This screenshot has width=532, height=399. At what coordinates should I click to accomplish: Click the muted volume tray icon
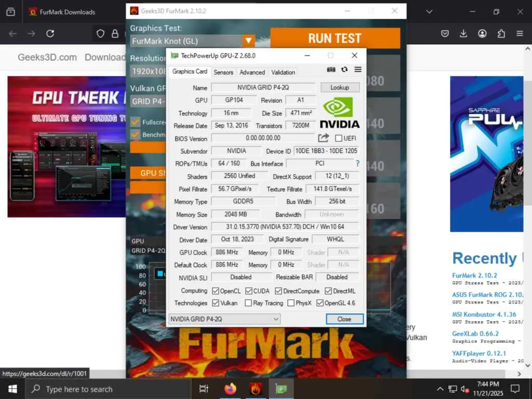tap(465, 389)
